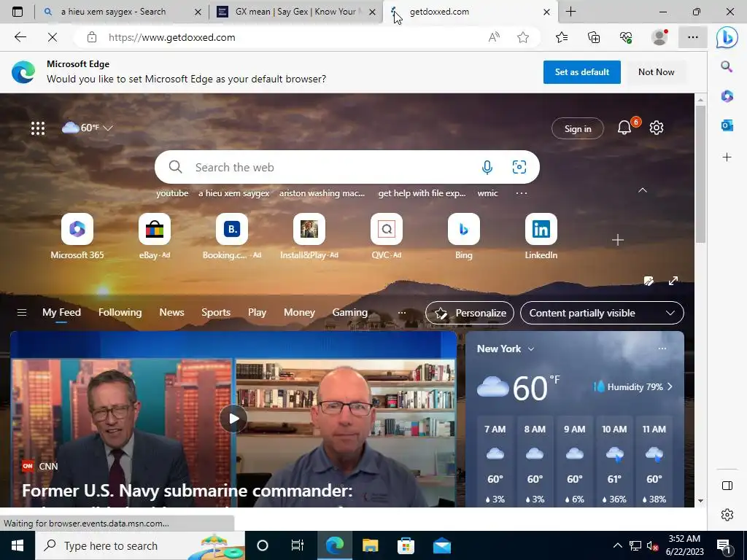Open the Content partially visible dropdown
Screen dimensions: 747x560
pyautogui.click(x=602, y=313)
